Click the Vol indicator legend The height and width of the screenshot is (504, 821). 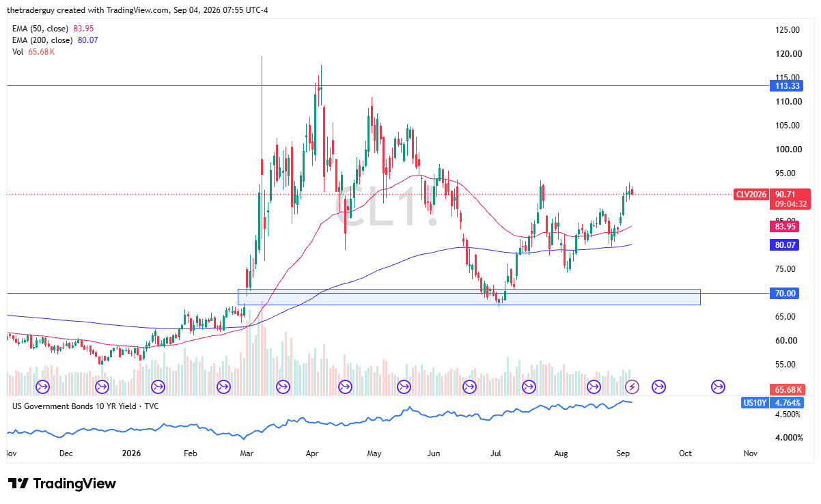pos(33,52)
